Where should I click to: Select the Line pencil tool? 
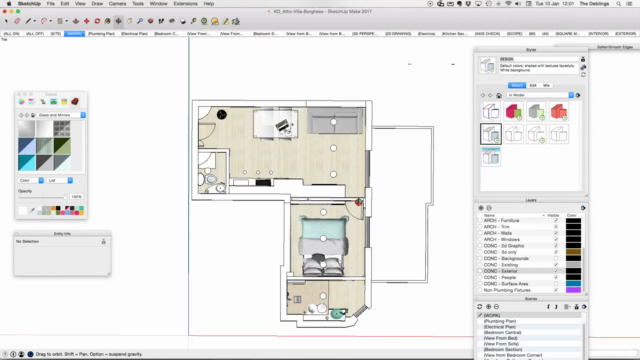[x=28, y=21]
